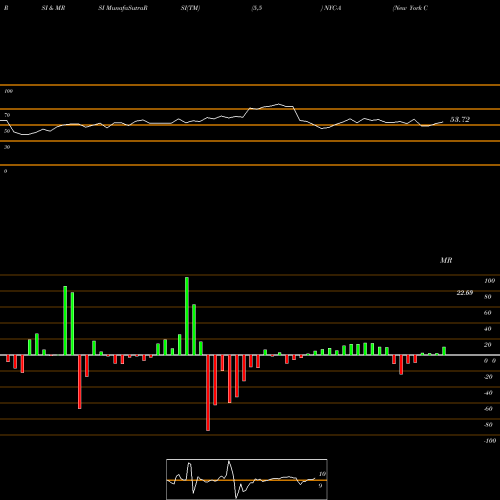
Task: Click the RSI value label 53.72
Action: click(460, 120)
